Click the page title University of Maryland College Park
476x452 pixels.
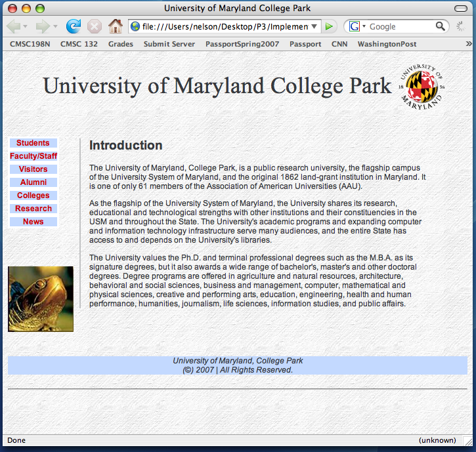point(217,86)
